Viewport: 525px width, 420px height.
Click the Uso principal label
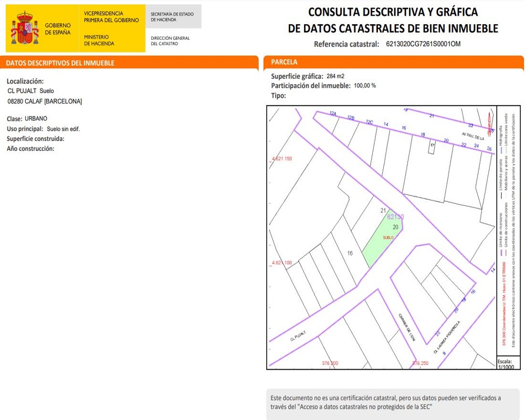[x=25, y=129]
